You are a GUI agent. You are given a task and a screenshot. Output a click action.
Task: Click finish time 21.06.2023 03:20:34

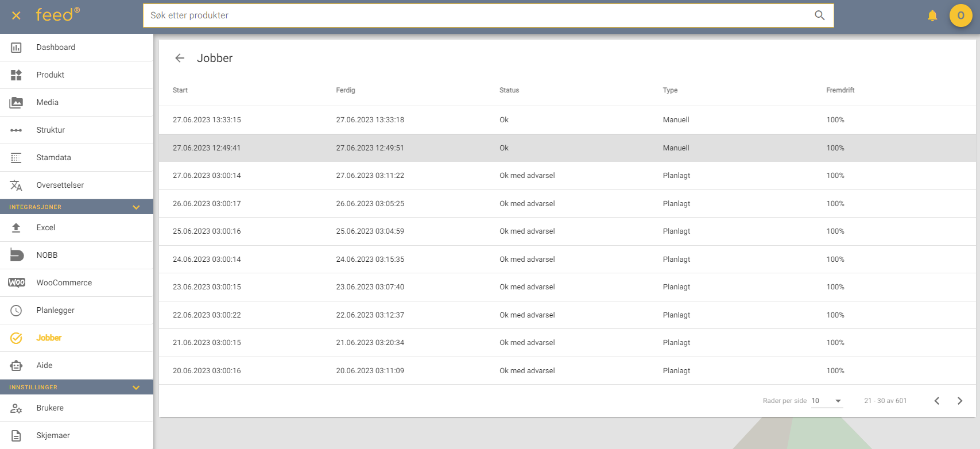[x=370, y=343]
